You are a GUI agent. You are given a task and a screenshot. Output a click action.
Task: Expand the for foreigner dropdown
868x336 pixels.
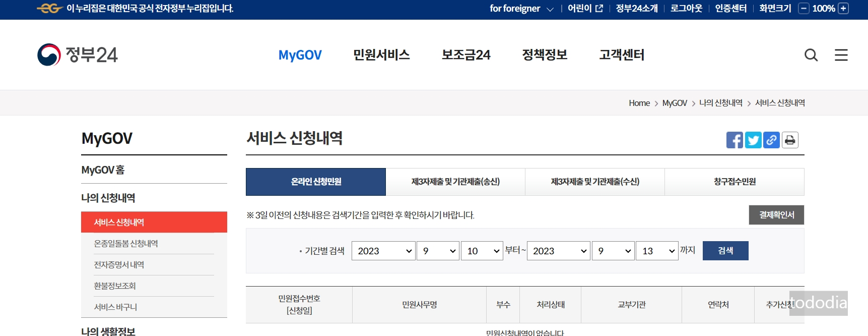pyautogui.click(x=521, y=9)
